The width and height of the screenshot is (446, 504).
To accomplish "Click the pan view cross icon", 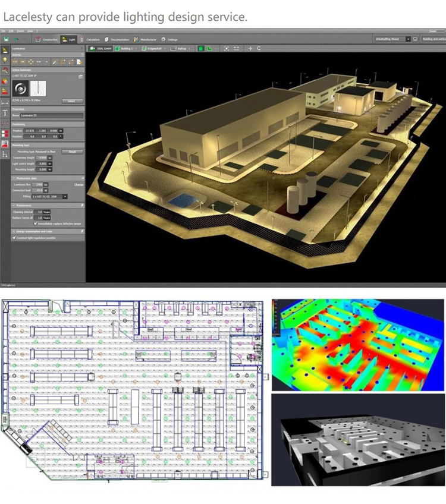I will [250, 48].
